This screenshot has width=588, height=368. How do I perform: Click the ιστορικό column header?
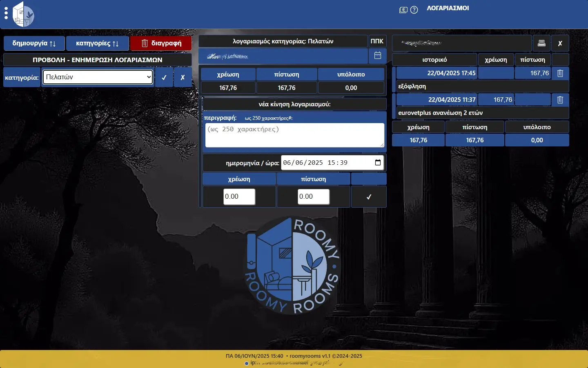[x=434, y=60]
